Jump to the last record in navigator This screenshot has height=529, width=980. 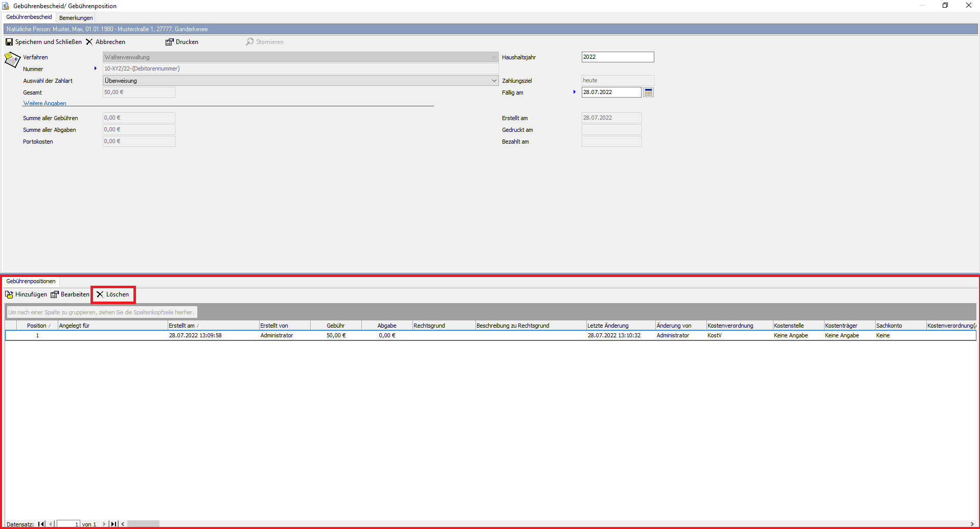pyautogui.click(x=113, y=524)
